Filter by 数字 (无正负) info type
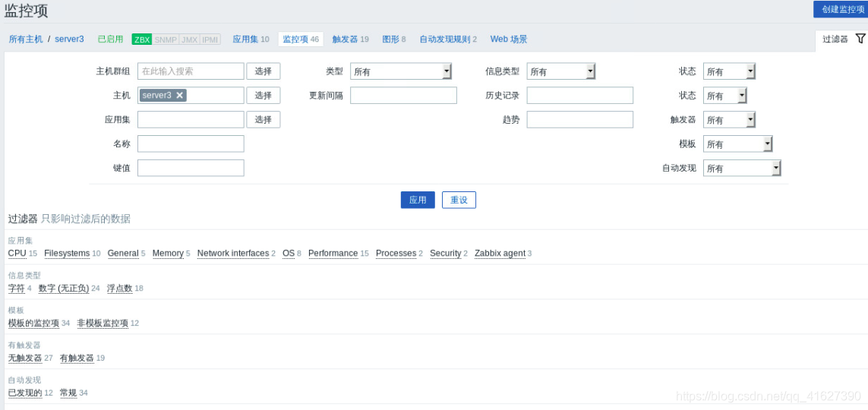Image resolution: width=868 pixels, height=410 pixels. [64, 289]
